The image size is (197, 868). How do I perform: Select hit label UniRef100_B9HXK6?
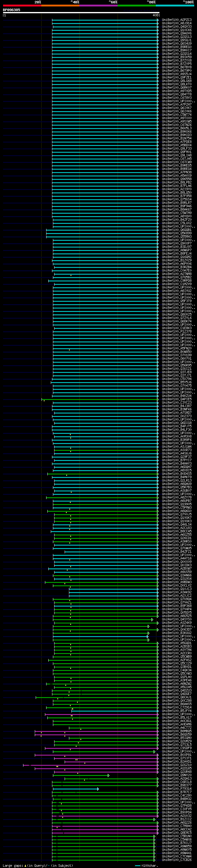tap(176, 131)
